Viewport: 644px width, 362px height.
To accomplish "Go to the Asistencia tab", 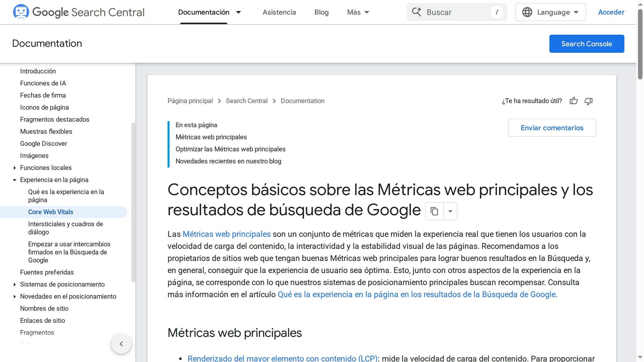I will point(279,12).
